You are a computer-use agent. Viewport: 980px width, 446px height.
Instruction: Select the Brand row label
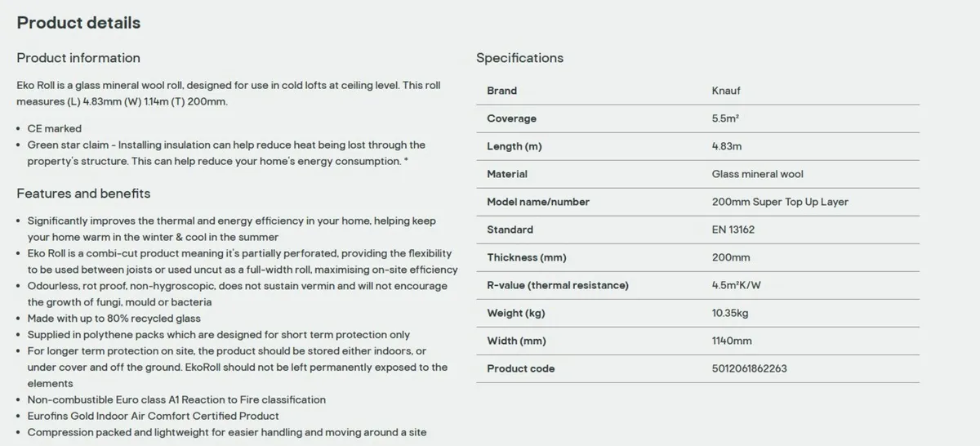(501, 91)
